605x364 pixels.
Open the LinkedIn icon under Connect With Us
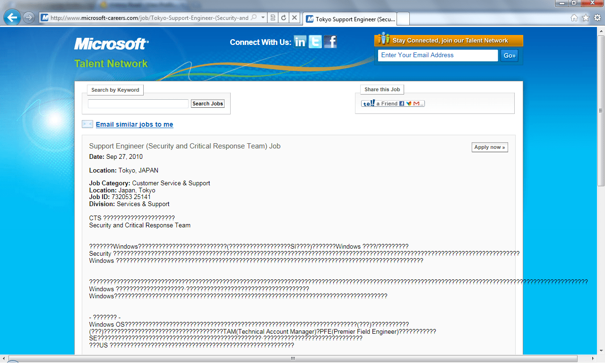300,42
